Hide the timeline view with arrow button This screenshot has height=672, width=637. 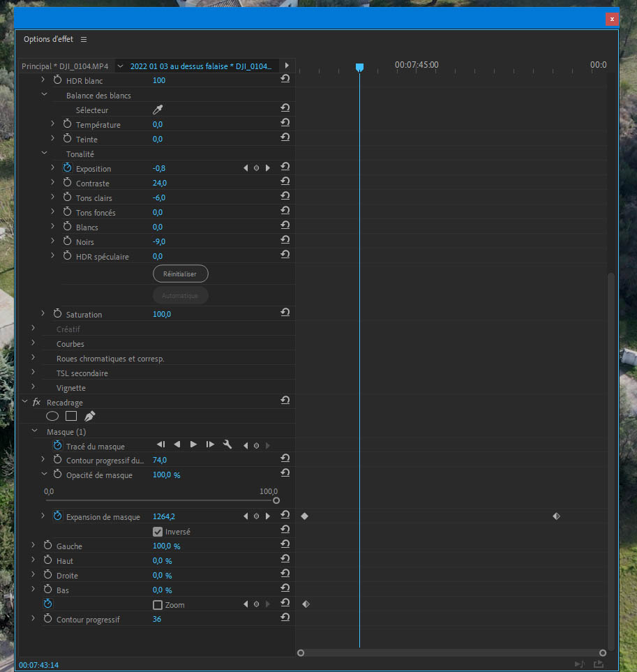point(287,66)
